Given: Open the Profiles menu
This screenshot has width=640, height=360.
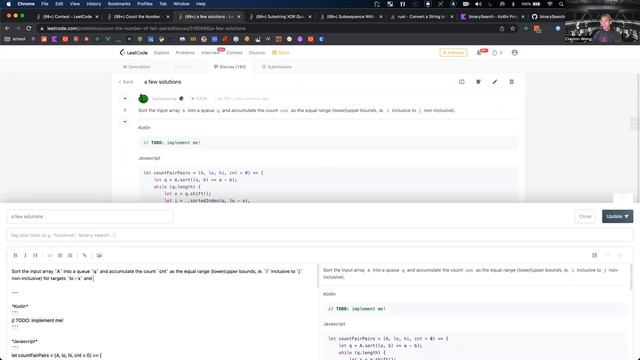Looking at the screenshot, I should [x=144, y=4].
